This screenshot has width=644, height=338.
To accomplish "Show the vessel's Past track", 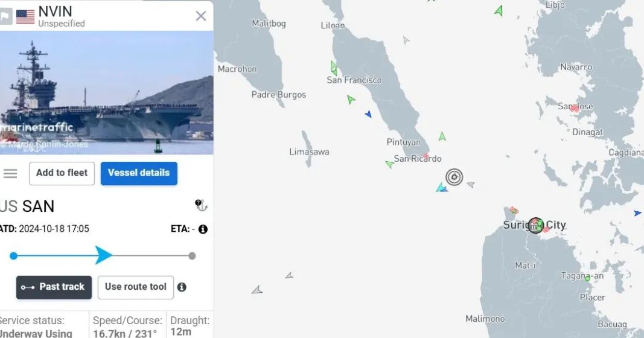I will pyautogui.click(x=54, y=287).
